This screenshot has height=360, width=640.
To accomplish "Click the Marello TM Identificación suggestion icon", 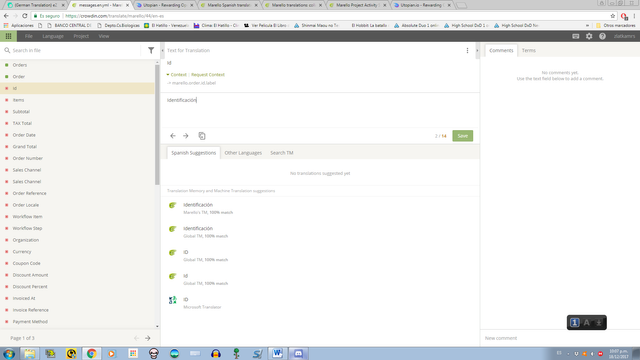I will (173, 205).
